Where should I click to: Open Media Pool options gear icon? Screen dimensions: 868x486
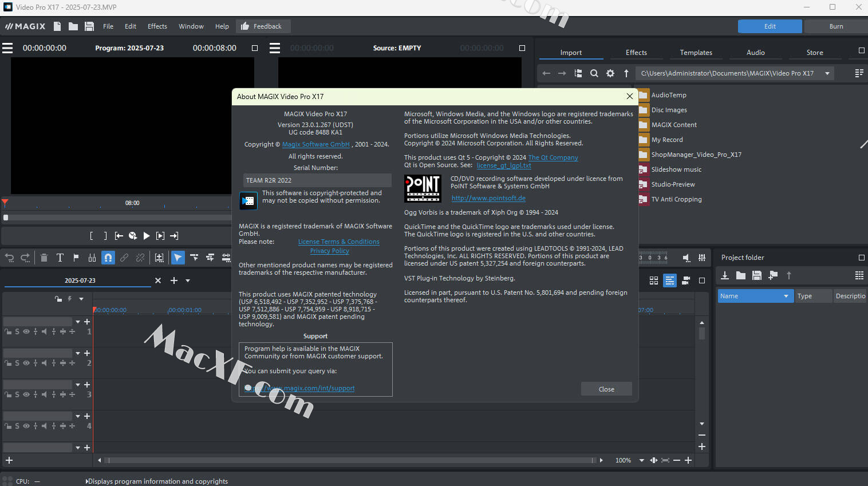pos(610,73)
